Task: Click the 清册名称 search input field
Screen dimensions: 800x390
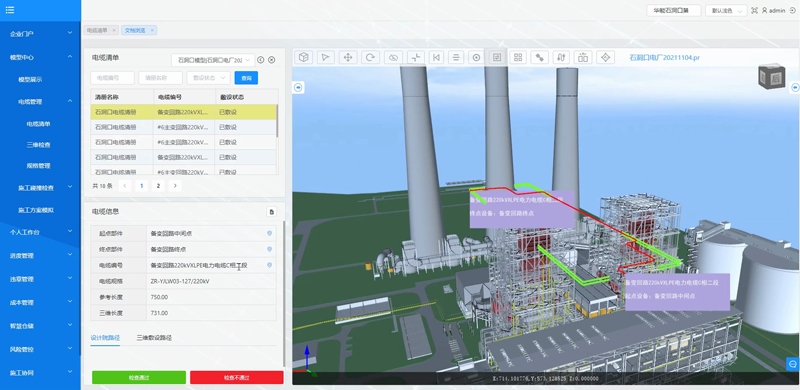Action: [160, 78]
